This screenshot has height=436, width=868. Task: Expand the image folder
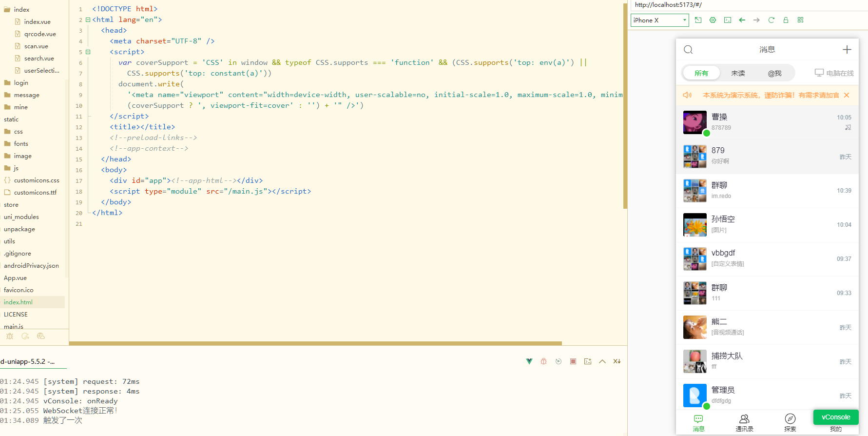pos(18,156)
